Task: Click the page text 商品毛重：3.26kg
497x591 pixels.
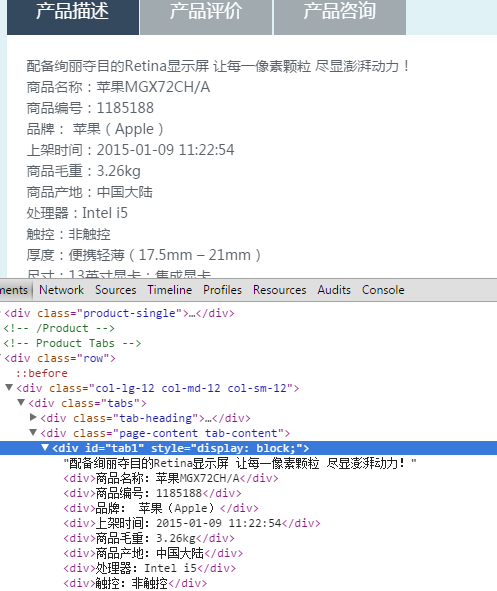Action: coord(84,171)
